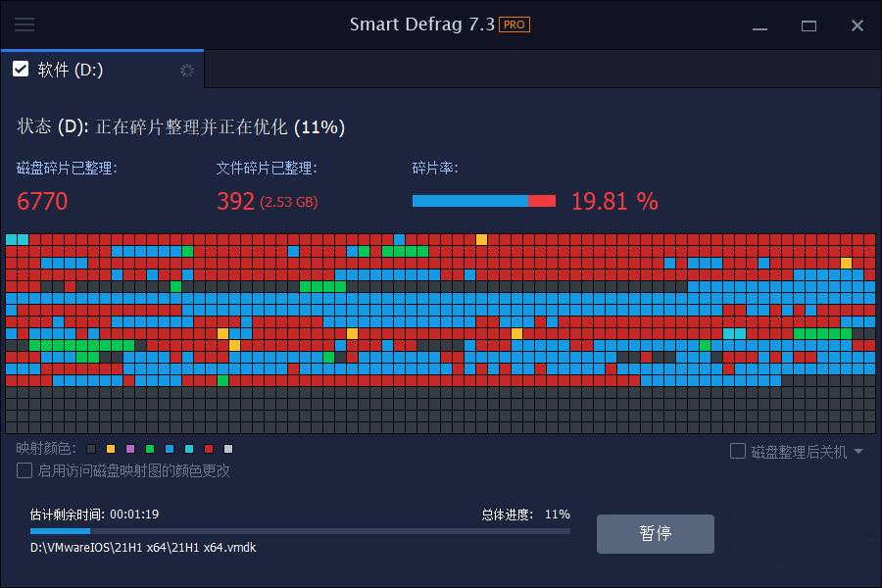Click the fragmentation rate bar
This screenshot has height=588, width=882.
coord(484,201)
